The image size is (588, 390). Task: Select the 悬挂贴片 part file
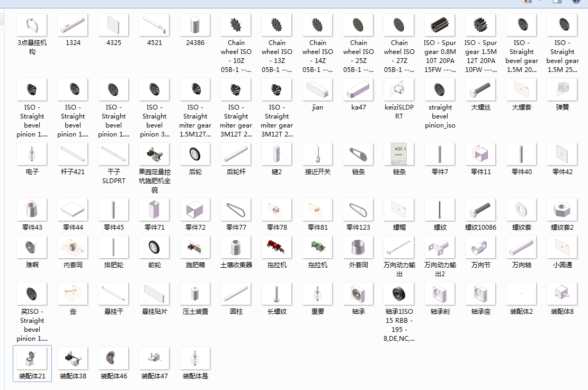tap(154, 294)
